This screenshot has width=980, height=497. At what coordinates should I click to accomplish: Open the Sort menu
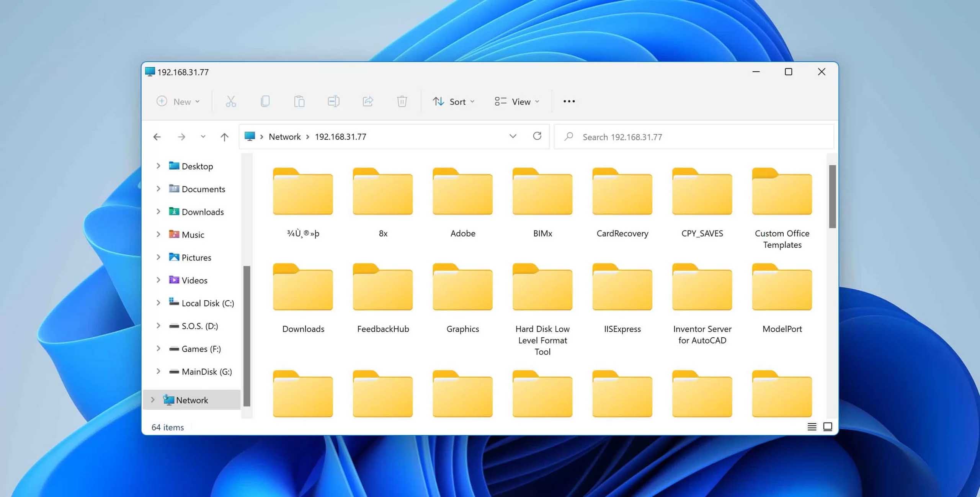coord(454,101)
